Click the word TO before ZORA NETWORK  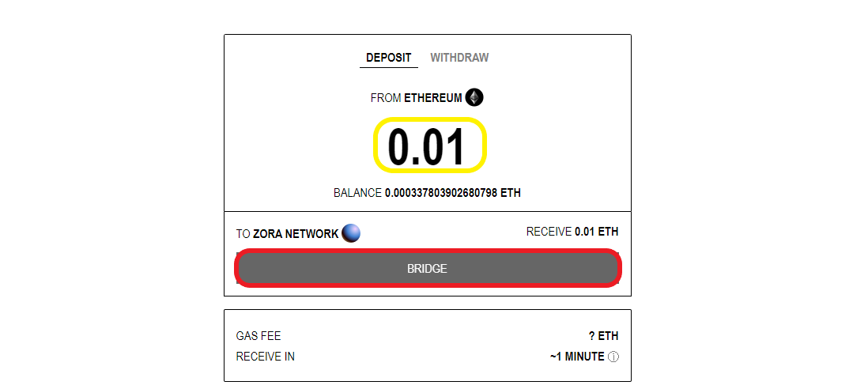pos(243,234)
